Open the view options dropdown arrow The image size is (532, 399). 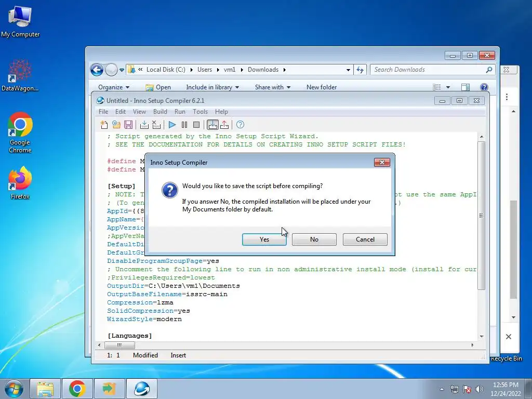[448, 87]
